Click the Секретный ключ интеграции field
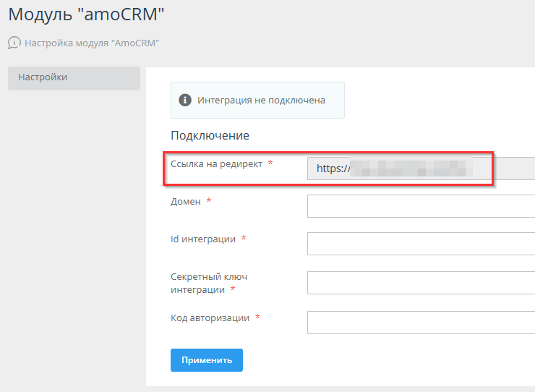The height and width of the screenshot is (392, 535). pyautogui.click(x=421, y=283)
